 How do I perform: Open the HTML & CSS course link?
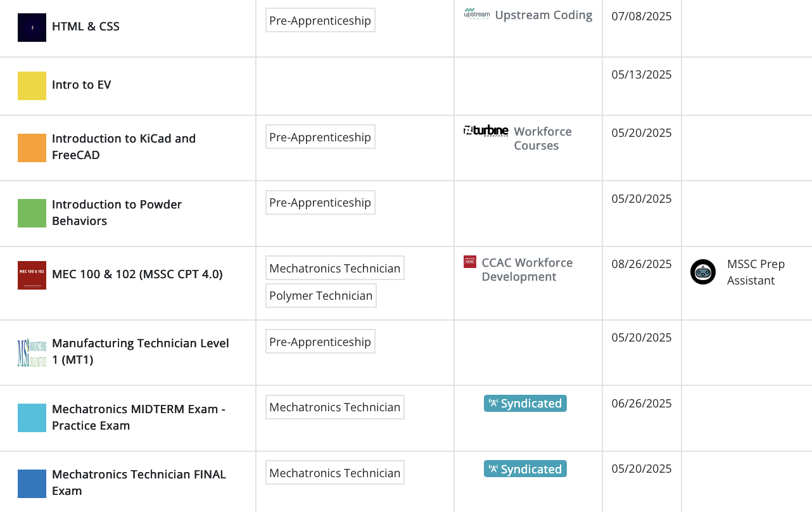[86, 26]
